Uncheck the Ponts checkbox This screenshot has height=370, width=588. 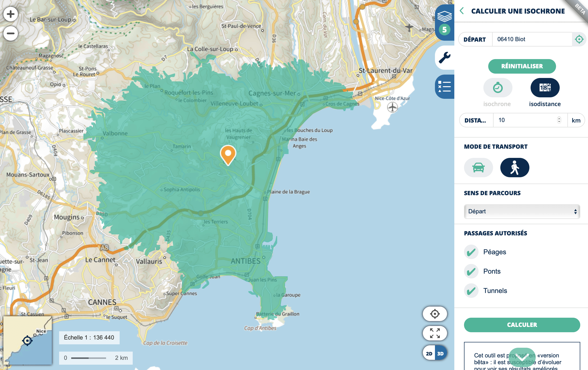(x=471, y=271)
